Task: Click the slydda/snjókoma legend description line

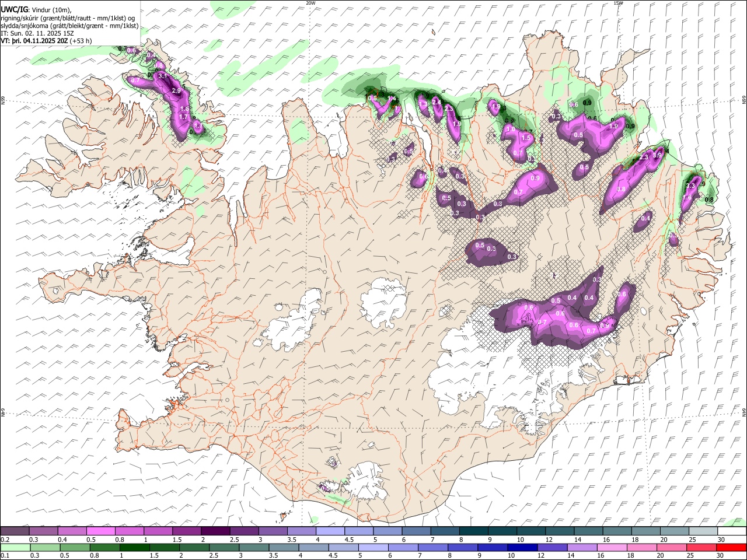Action: [70, 26]
